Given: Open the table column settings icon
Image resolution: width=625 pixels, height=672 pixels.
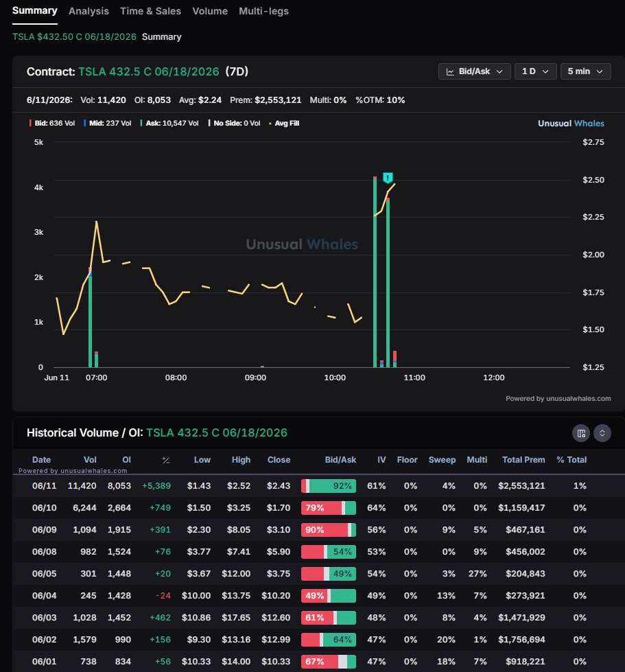Looking at the screenshot, I should 581,433.
